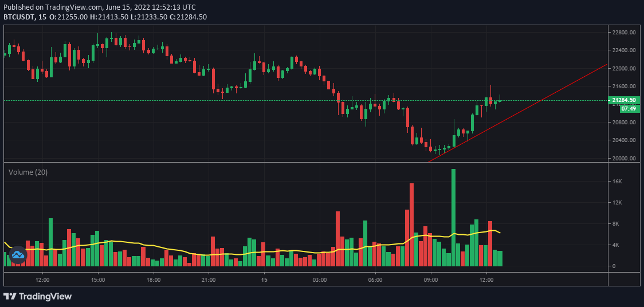The height and width of the screenshot is (307, 644).
Task: Click the 06:00 time axis label
Action: 375,280
